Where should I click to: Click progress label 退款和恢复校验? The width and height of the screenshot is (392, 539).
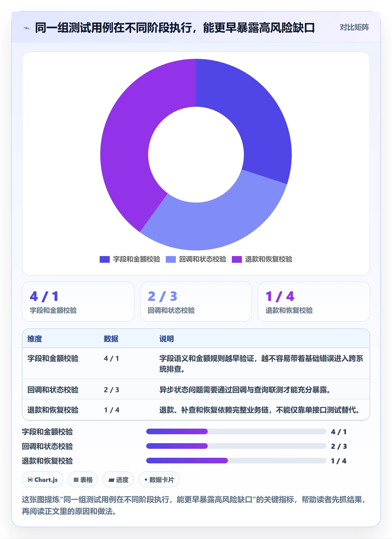point(47,461)
